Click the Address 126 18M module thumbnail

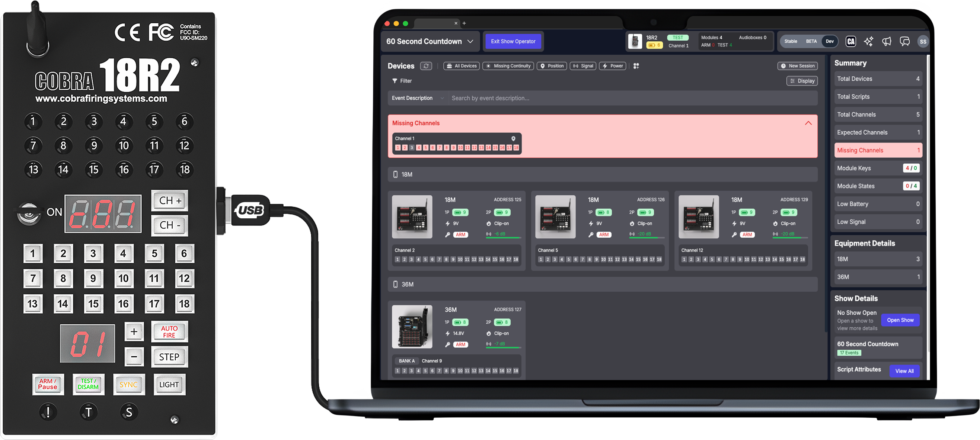coord(555,217)
